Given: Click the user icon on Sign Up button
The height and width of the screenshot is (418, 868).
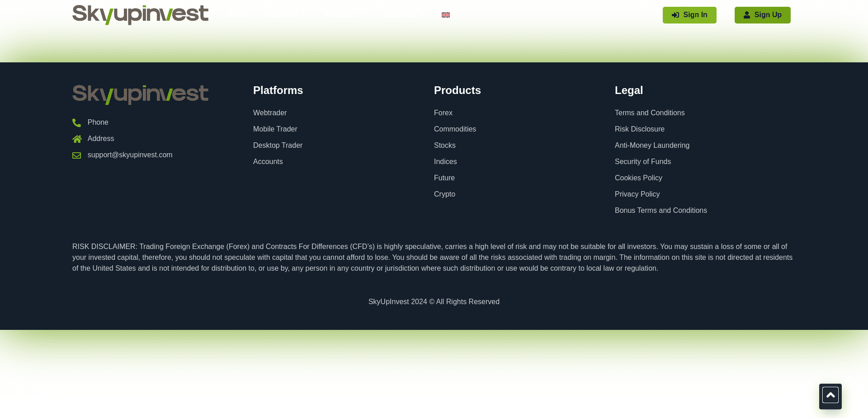Looking at the screenshot, I should pyautogui.click(x=746, y=15).
